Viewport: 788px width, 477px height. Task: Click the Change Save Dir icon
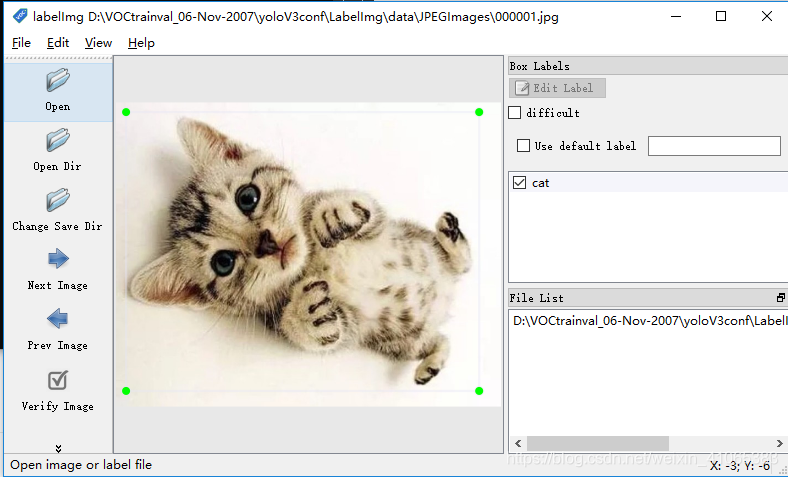click(x=58, y=200)
